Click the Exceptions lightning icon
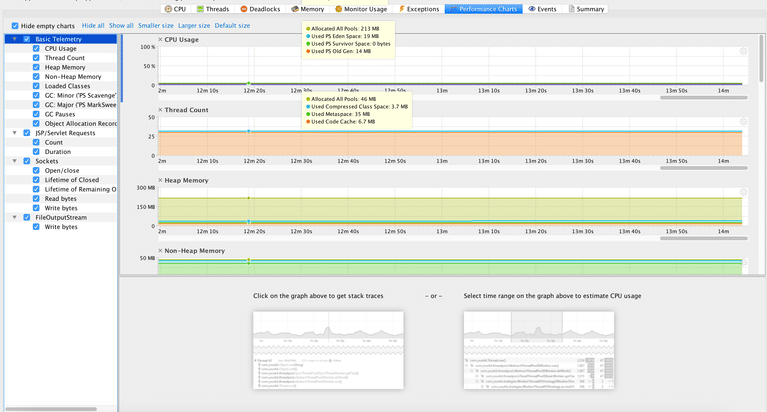 402,8
